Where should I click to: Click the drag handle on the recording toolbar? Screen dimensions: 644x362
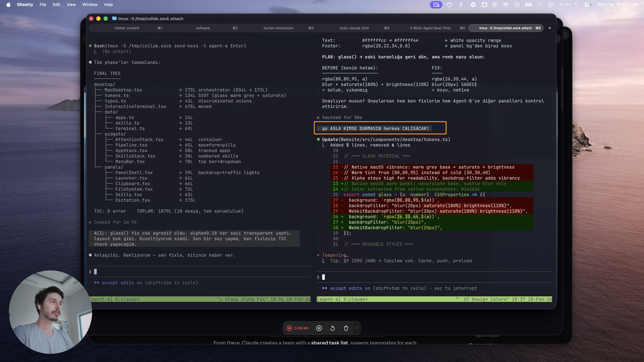coord(357,328)
